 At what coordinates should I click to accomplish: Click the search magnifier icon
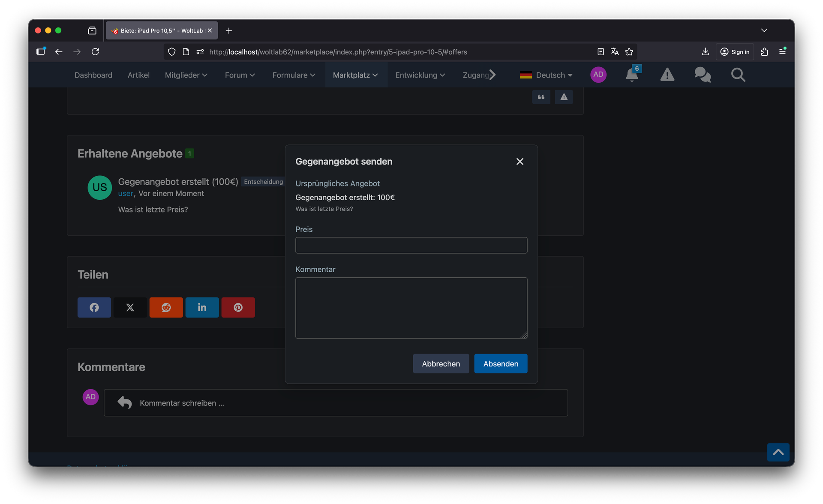tap(738, 75)
